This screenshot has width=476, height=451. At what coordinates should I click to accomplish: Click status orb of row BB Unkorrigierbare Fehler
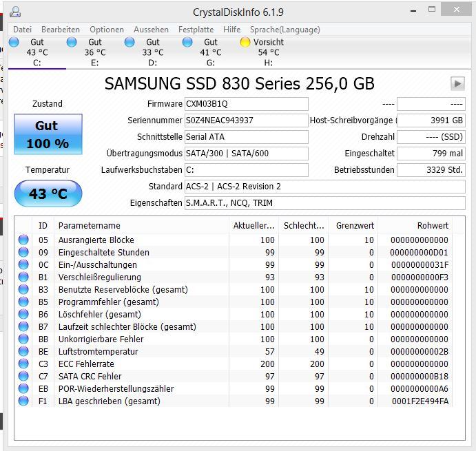tap(23, 339)
